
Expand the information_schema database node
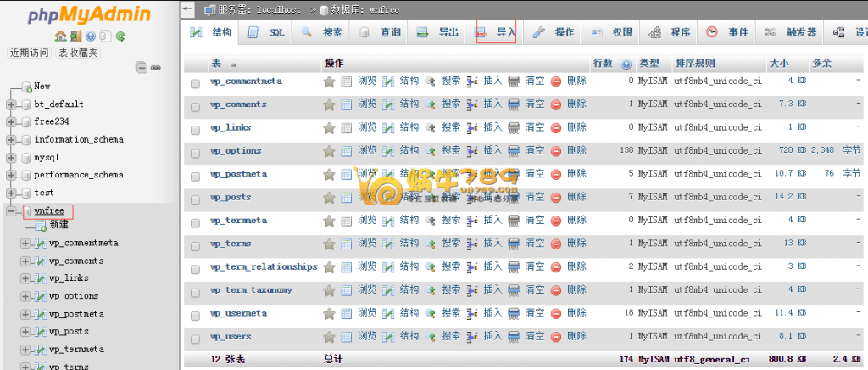coord(12,140)
